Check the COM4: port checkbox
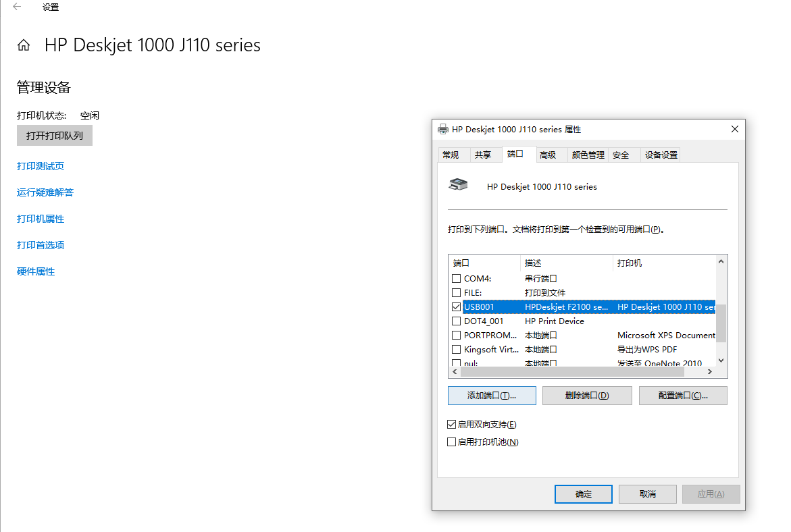Viewport: 791px width, 532px height. pyautogui.click(x=456, y=278)
